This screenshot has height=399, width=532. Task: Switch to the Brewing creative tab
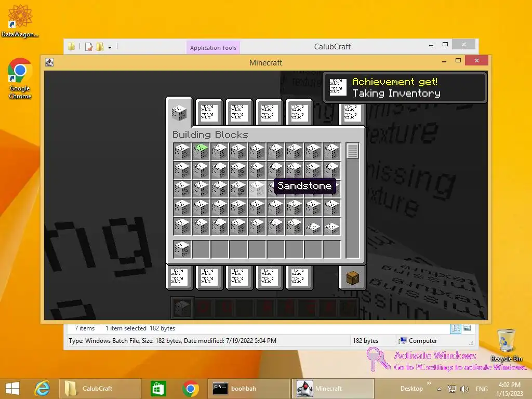pos(269,277)
